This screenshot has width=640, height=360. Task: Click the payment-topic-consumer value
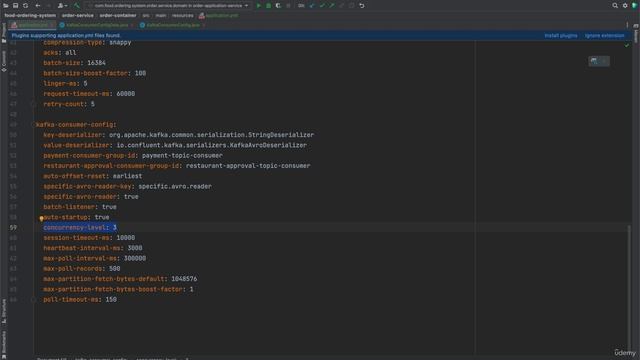click(x=182, y=156)
